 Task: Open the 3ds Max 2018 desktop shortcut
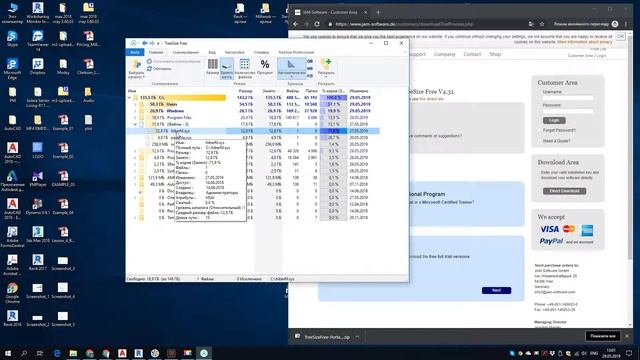(38, 235)
